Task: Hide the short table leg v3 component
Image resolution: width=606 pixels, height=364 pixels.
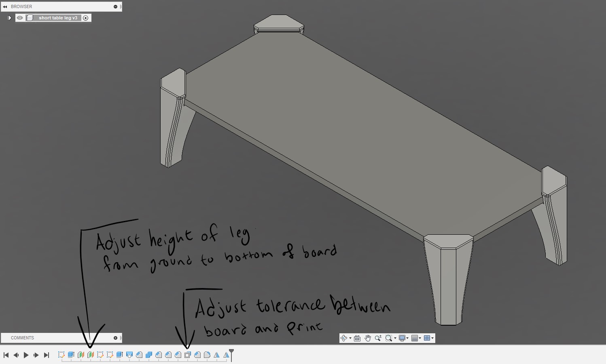Action: click(x=20, y=17)
